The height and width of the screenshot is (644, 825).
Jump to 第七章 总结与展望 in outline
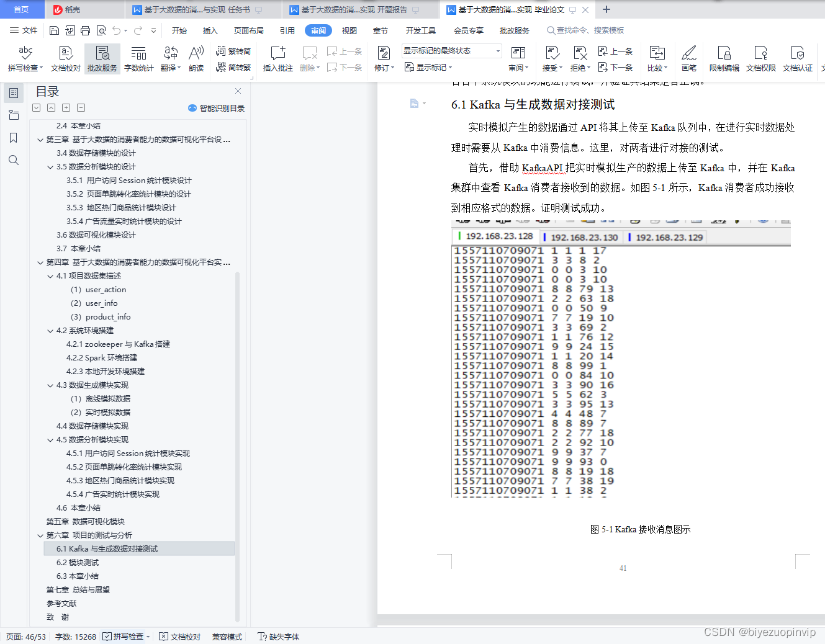pos(78,590)
